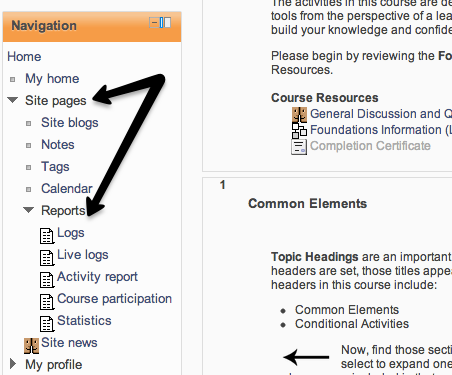The height and width of the screenshot is (375, 452).
Task: Open the Site blogs page
Action: [x=70, y=123]
